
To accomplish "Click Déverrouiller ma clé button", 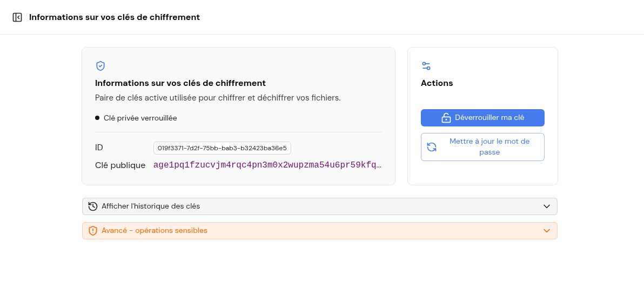I will [482, 118].
